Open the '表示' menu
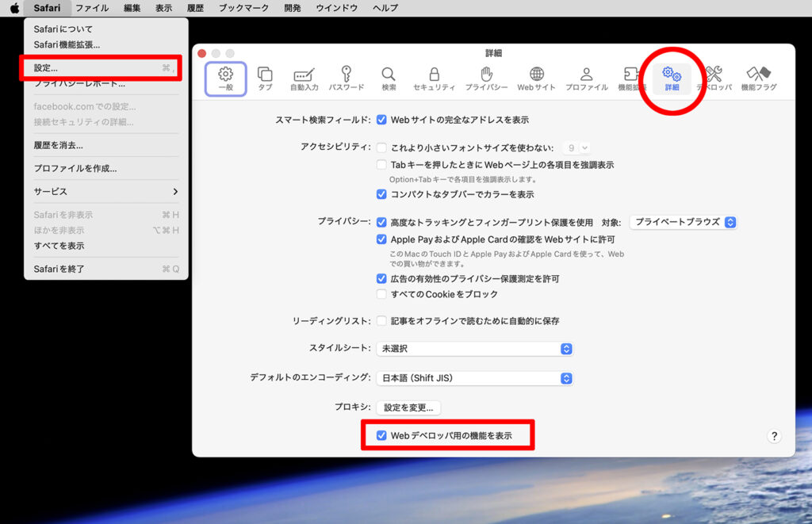The width and height of the screenshot is (812, 524). tap(163, 8)
